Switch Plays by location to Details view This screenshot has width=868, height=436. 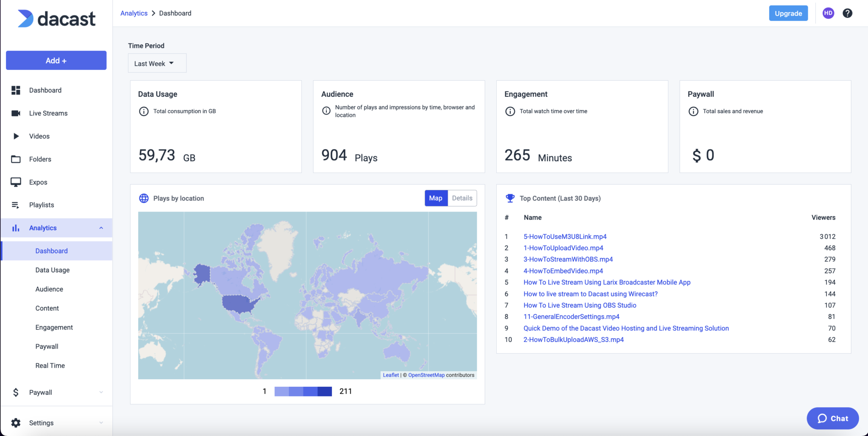coord(462,198)
